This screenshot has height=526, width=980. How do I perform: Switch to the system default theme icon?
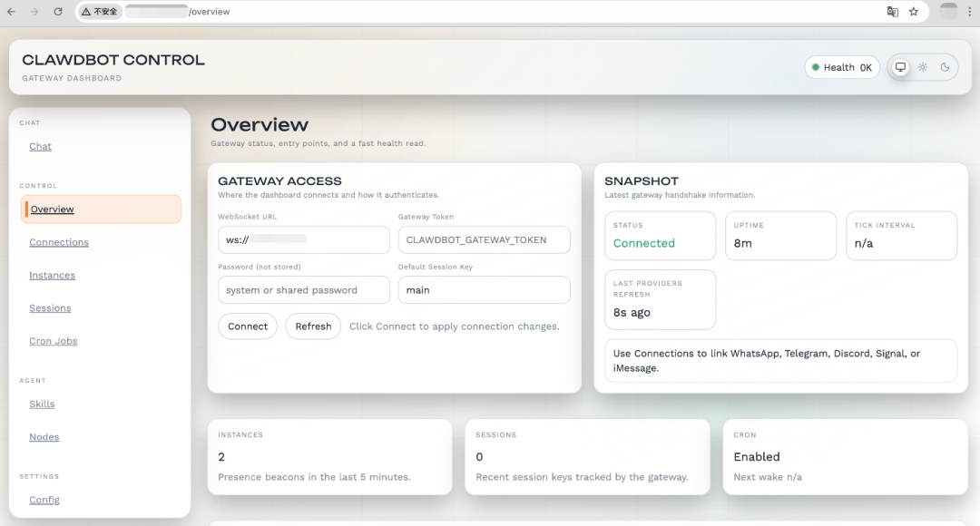900,67
